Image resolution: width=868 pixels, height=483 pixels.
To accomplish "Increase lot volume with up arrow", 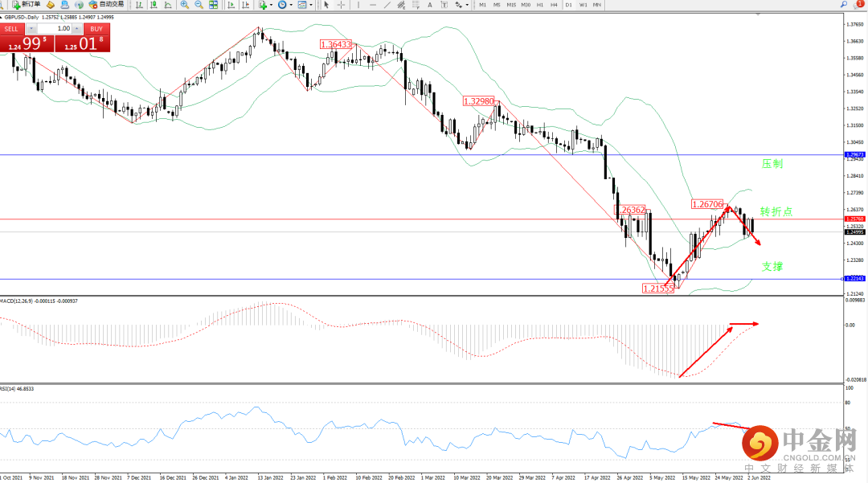I will [77, 29].
